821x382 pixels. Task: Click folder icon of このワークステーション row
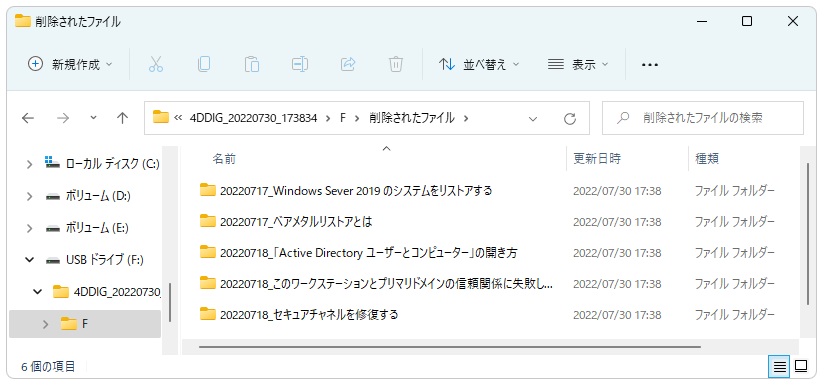pos(208,283)
